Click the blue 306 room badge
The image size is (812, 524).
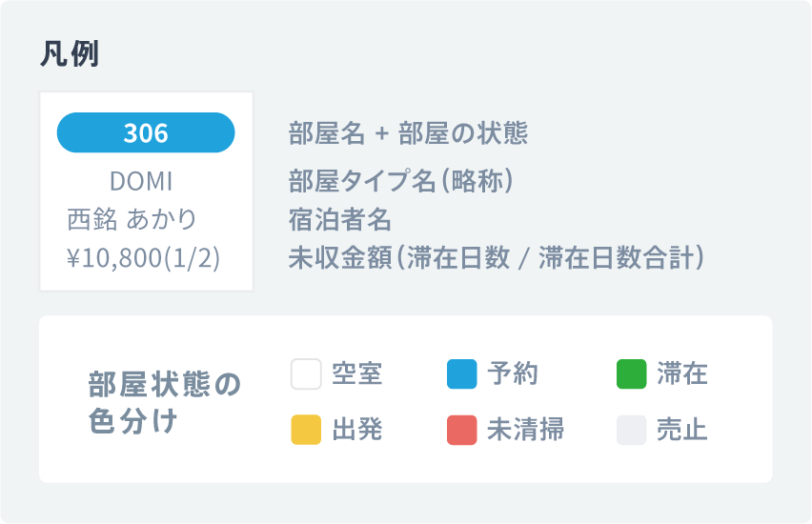(146, 133)
